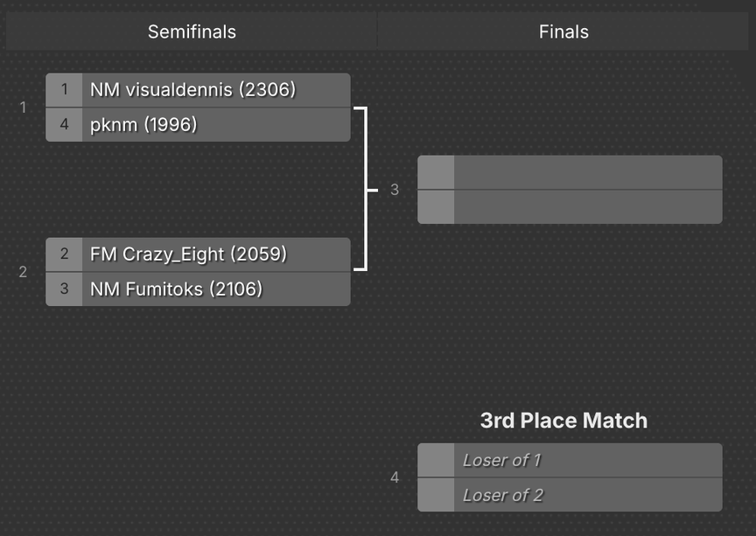Select the Semifinals column header
The width and height of the screenshot is (756, 536).
(192, 31)
